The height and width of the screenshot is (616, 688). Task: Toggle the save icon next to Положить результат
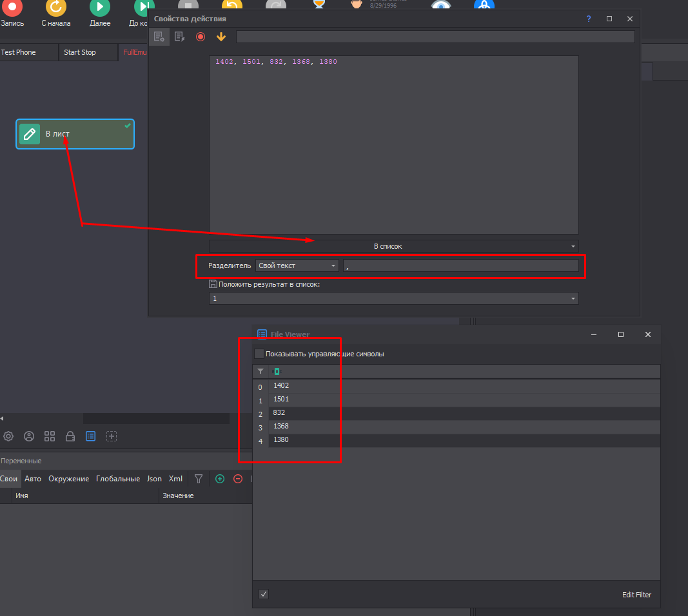click(x=213, y=284)
